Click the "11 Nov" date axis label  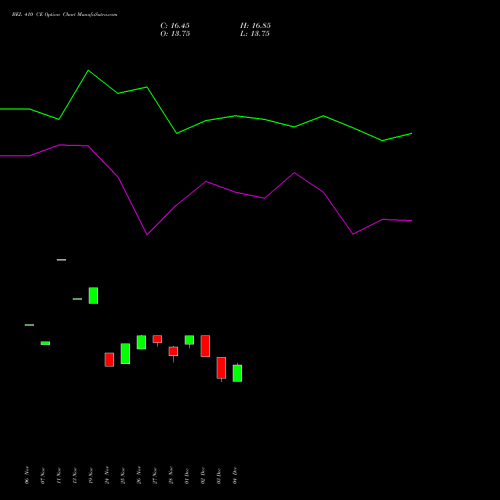59,475
